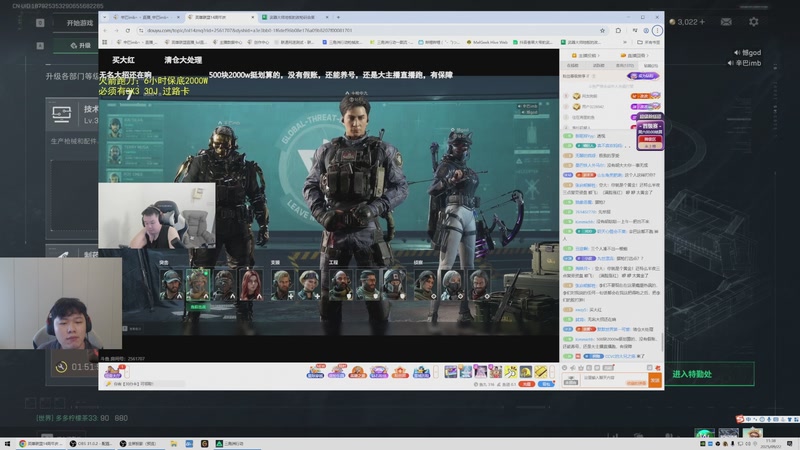Switch to the third green-icon browser tab
The width and height of the screenshot is (800, 450).
click(x=294, y=17)
